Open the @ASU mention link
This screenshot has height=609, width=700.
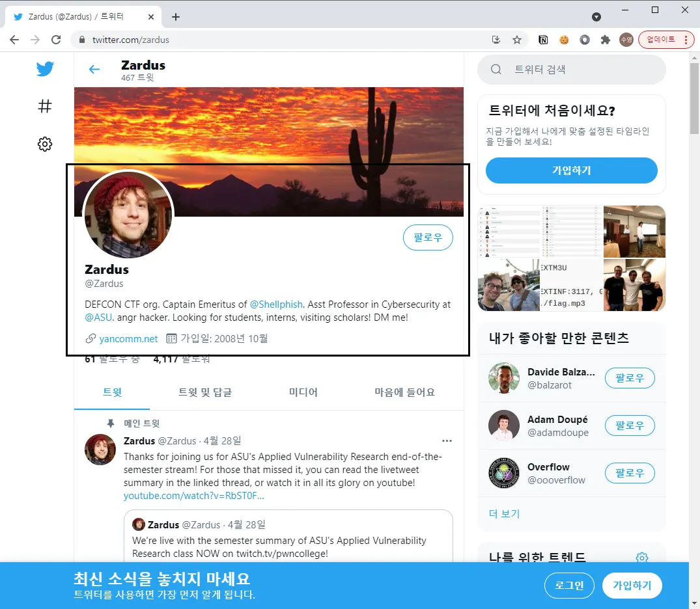[x=98, y=318]
